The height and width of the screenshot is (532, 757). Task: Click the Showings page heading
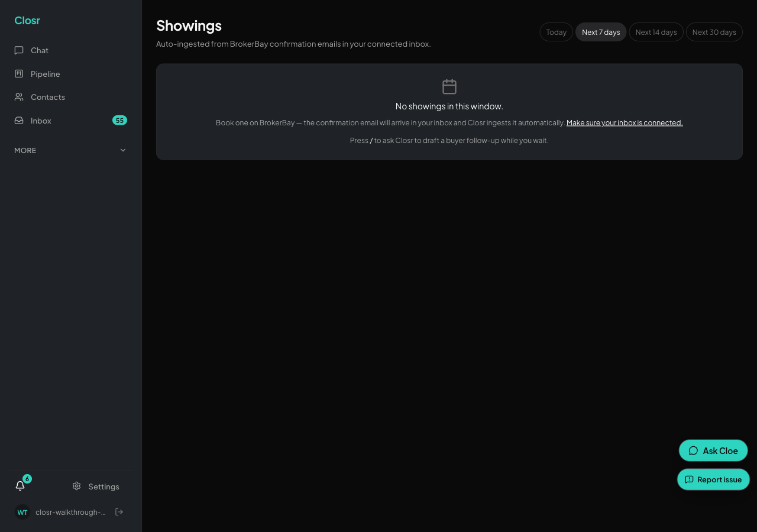pyautogui.click(x=189, y=25)
